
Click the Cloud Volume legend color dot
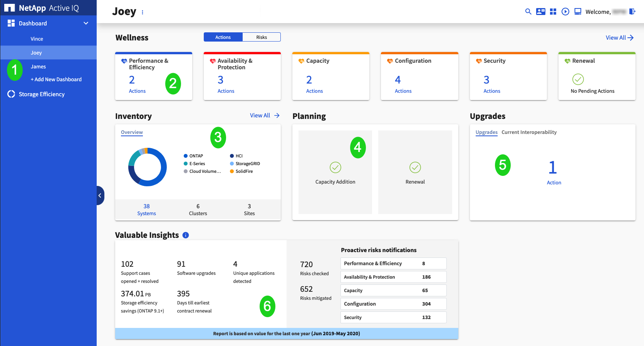[x=186, y=171]
